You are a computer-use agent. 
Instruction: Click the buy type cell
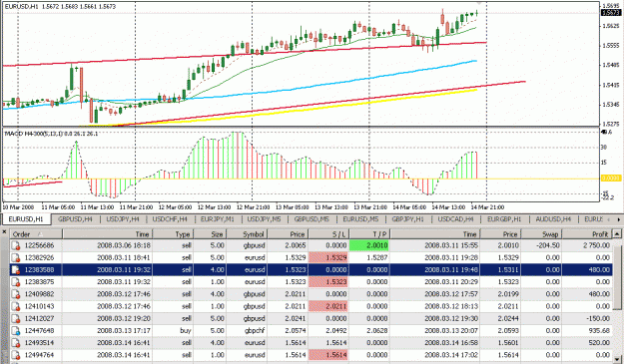[186, 331]
